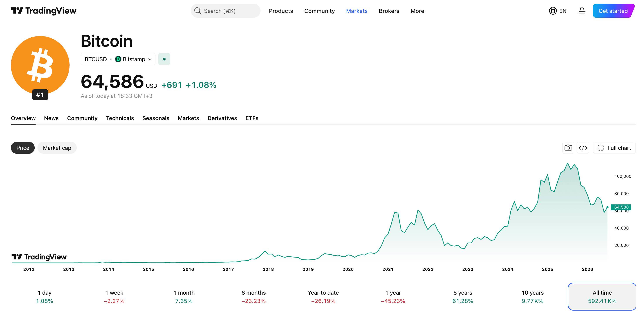Click the orange Bitcoin logo
Image resolution: width=644 pixels, height=318 pixels.
point(40,65)
